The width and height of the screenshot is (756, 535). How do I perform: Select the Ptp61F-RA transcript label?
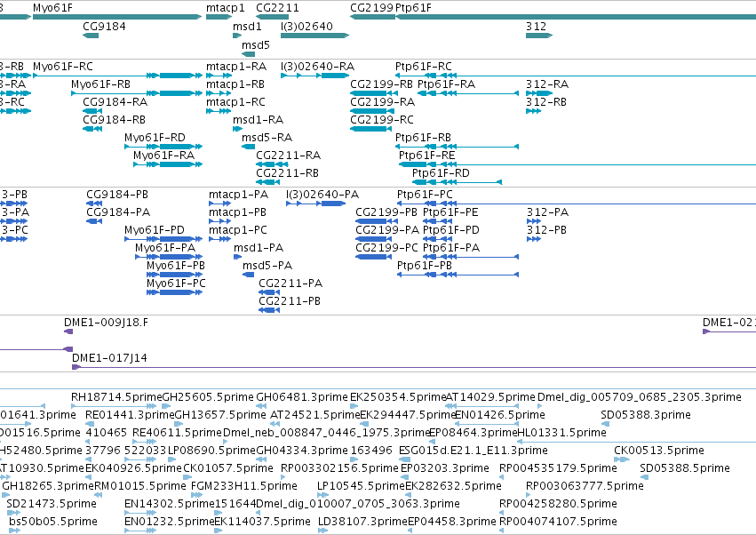point(447,84)
